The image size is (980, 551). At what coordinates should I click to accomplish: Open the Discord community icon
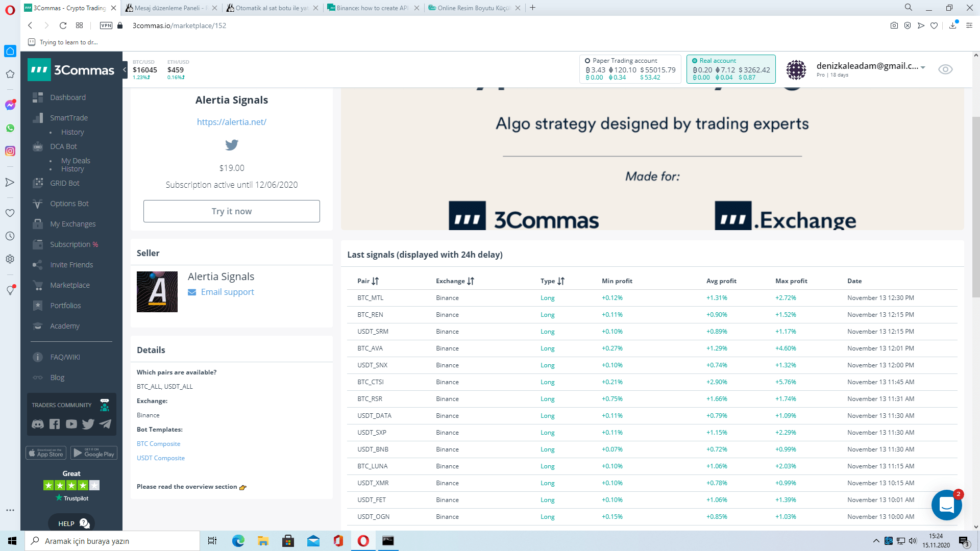[x=38, y=424]
